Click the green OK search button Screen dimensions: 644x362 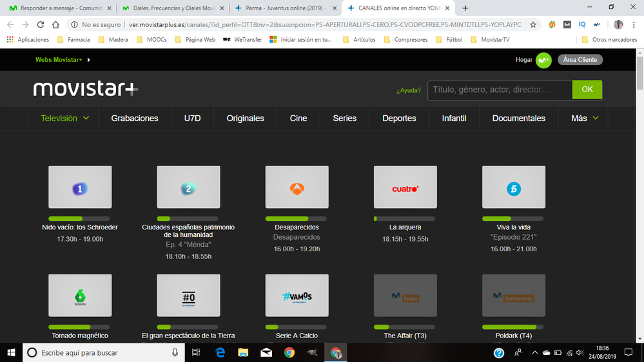pyautogui.click(x=587, y=90)
